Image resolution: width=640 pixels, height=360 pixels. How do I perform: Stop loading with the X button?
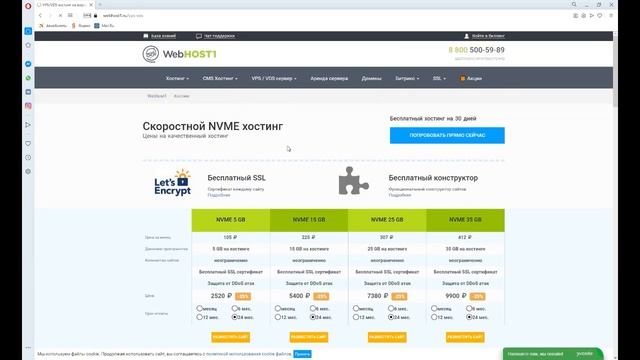pyautogui.click(x=60, y=16)
